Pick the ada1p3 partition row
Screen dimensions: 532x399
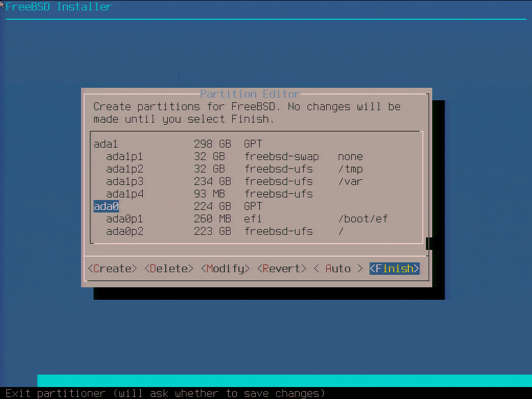[x=257, y=181]
